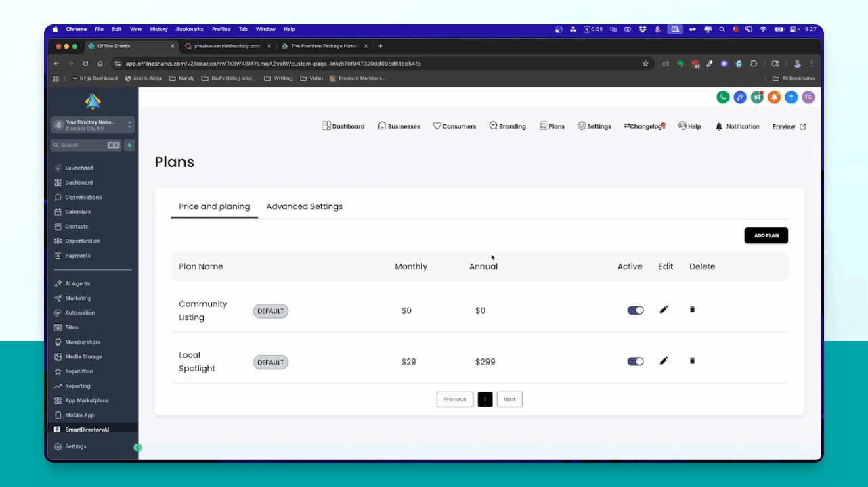
Task: Collapse the sidebar using green chevron
Action: tap(137, 447)
